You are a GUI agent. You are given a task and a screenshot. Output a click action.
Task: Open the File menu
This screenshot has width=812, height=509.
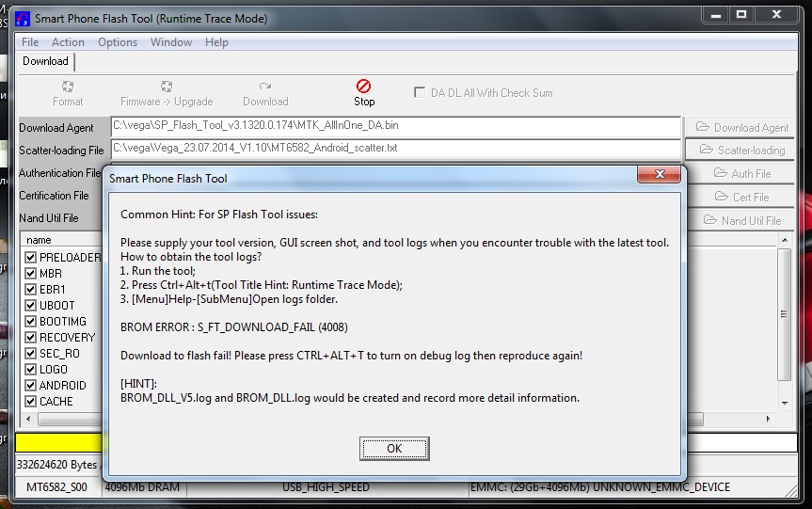tap(30, 42)
